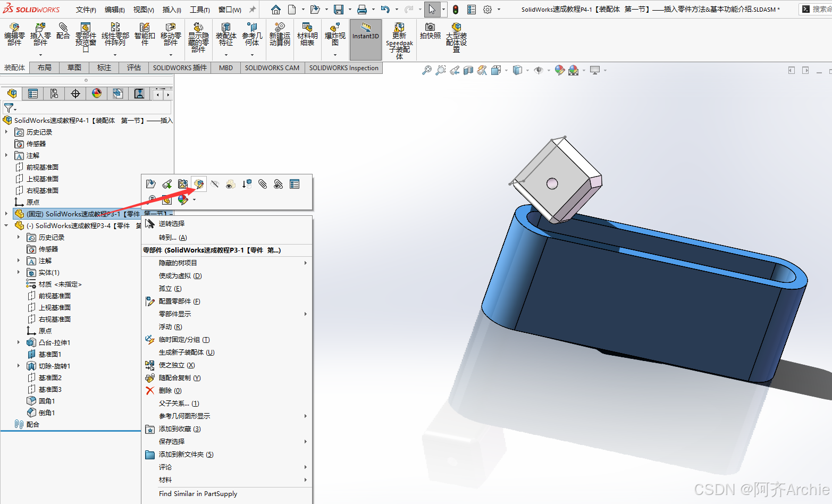Screen dimensions: 832x504
Task: Click Zoom to Area magnifier icon
Action: 441,70
